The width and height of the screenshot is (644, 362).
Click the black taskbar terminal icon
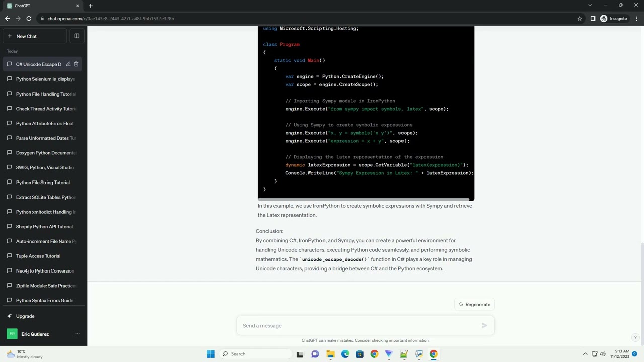click(x=300, y=354)
